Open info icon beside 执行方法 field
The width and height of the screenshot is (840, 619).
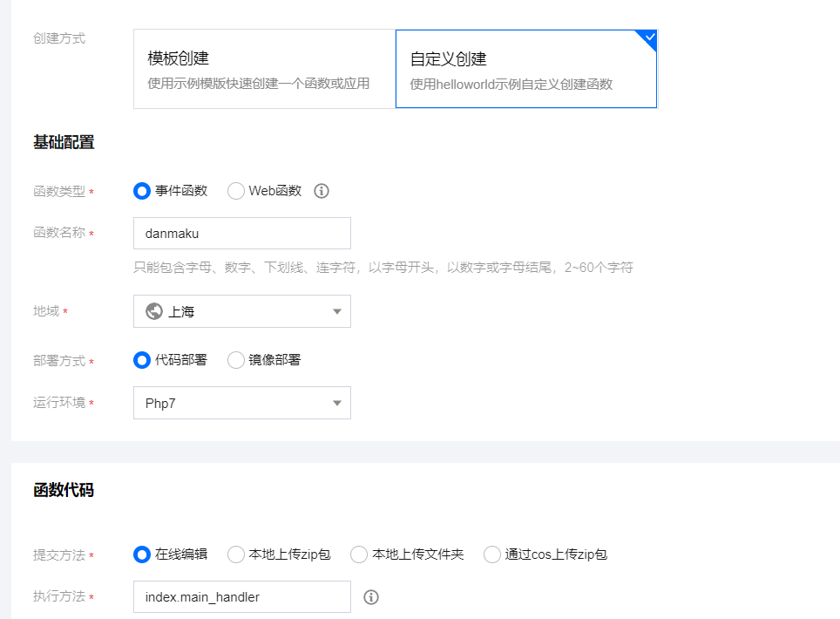[371, 597]
